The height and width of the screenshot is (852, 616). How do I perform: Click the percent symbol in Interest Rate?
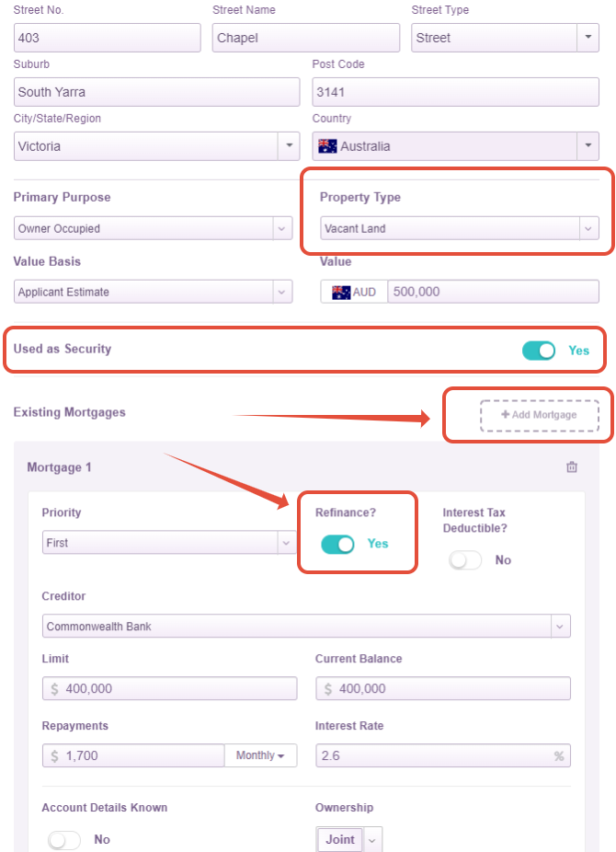point(558,756)
